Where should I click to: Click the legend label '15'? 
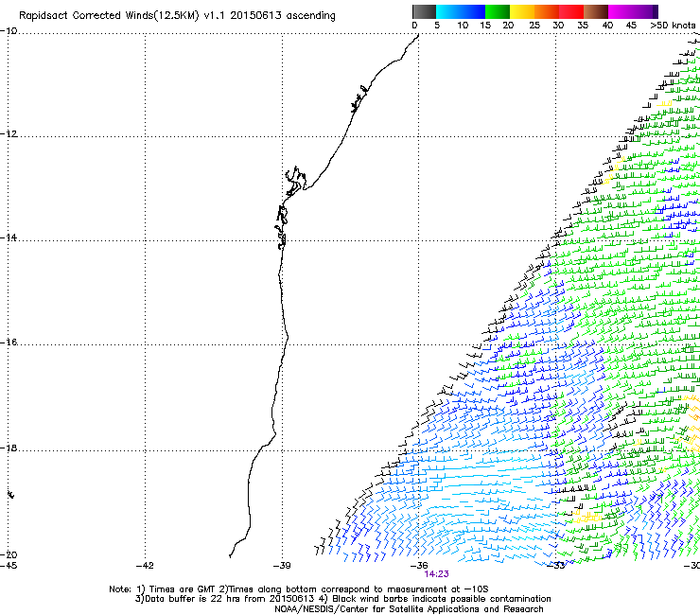[x=485, y=26]
